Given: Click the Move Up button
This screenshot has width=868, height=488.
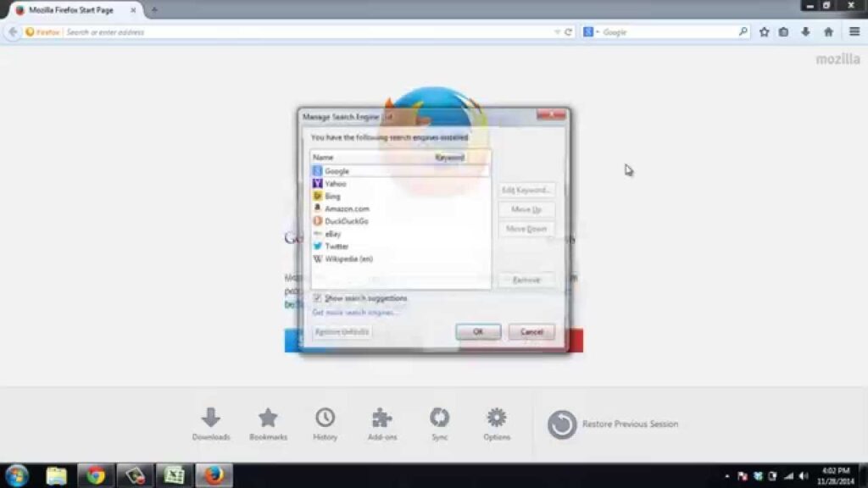Looking at the screenshot, I should coord(526,210).
